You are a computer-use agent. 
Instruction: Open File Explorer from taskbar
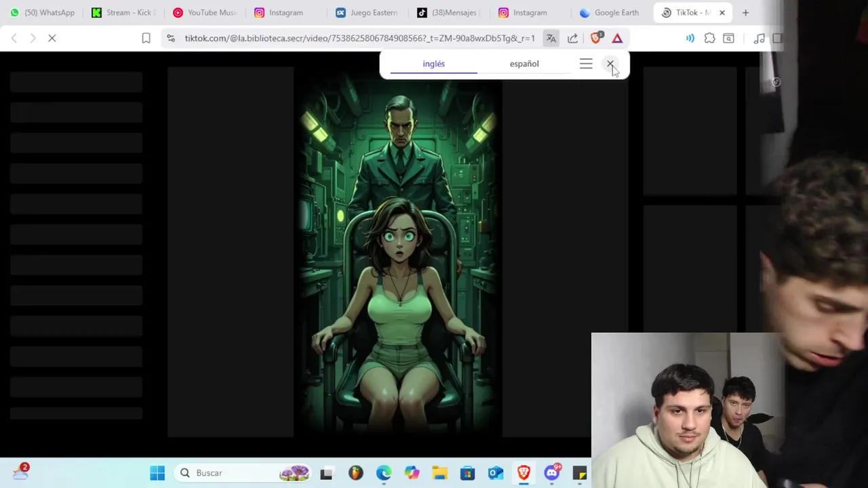[x=439, y=473]
